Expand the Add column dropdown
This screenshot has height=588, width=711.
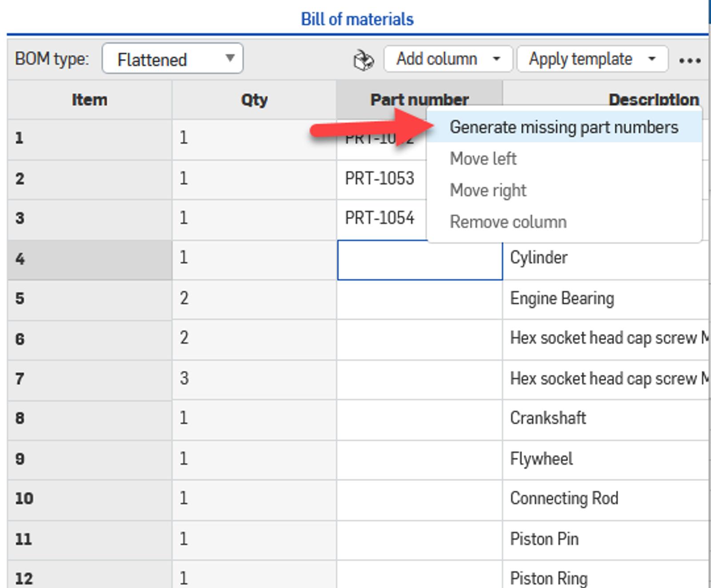[448, 59]
